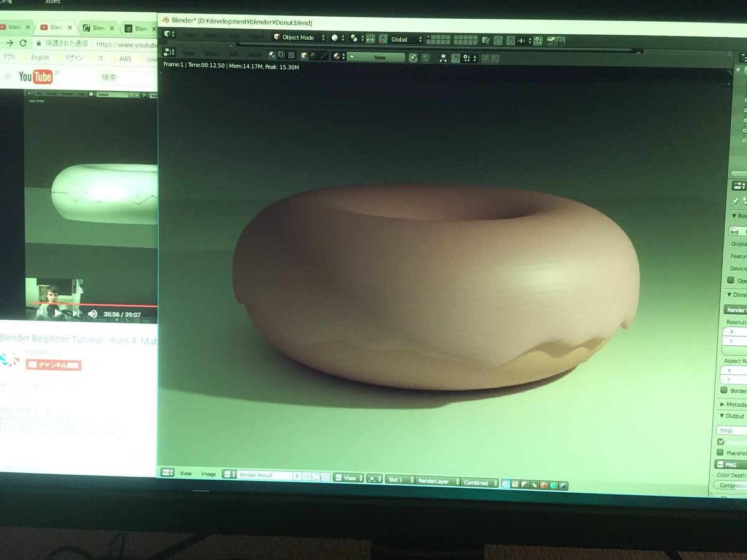Open the image editor pivot selector

(374, 478)
